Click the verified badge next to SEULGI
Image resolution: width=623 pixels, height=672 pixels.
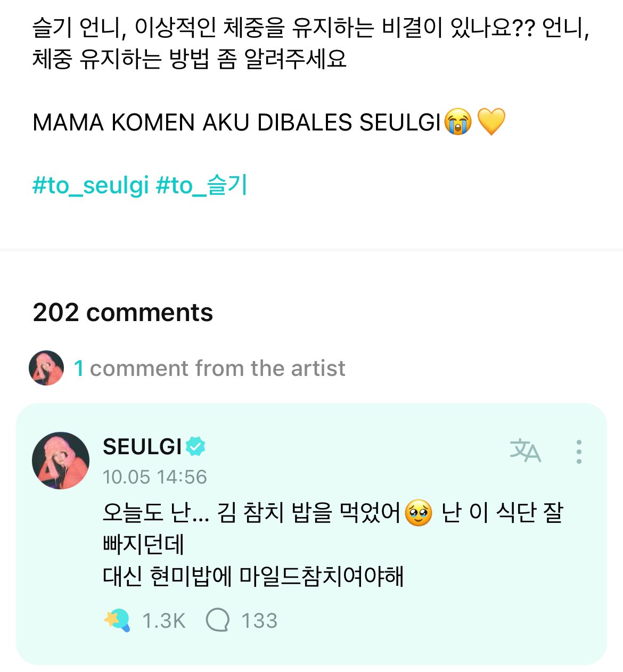coord(195,446)
